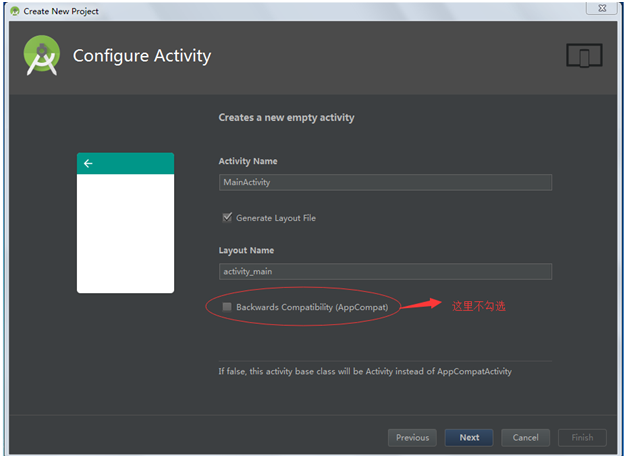Click the 'Creates a new empty activity' description

tap(286, 117)
